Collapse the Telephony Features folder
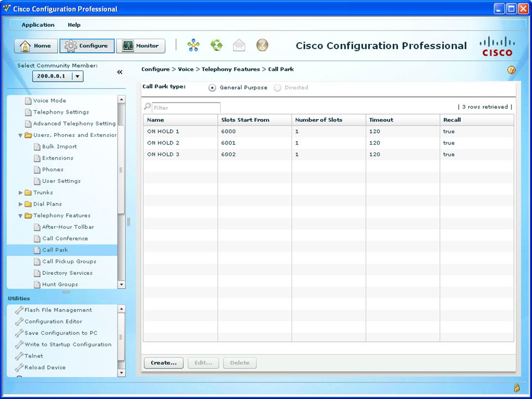Image resolution: width=532 pixels, height=399 pixels. 21,216
